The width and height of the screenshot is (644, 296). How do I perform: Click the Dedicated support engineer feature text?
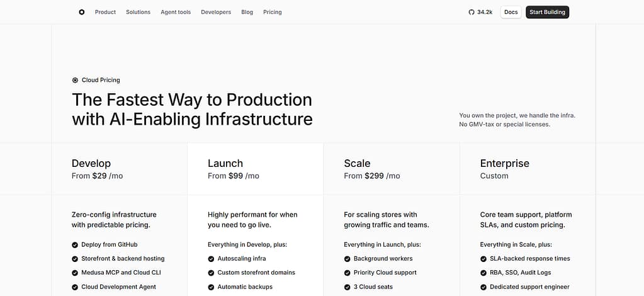530,287
